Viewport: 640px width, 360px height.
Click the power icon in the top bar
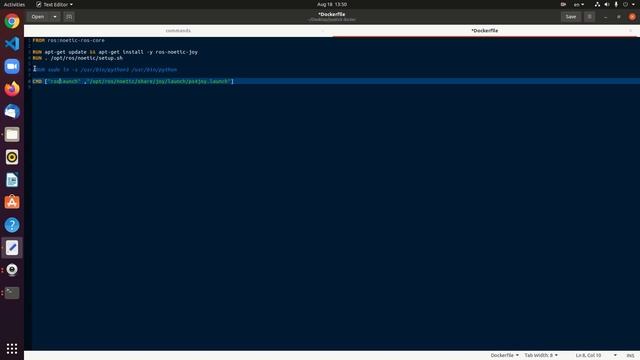625,4
